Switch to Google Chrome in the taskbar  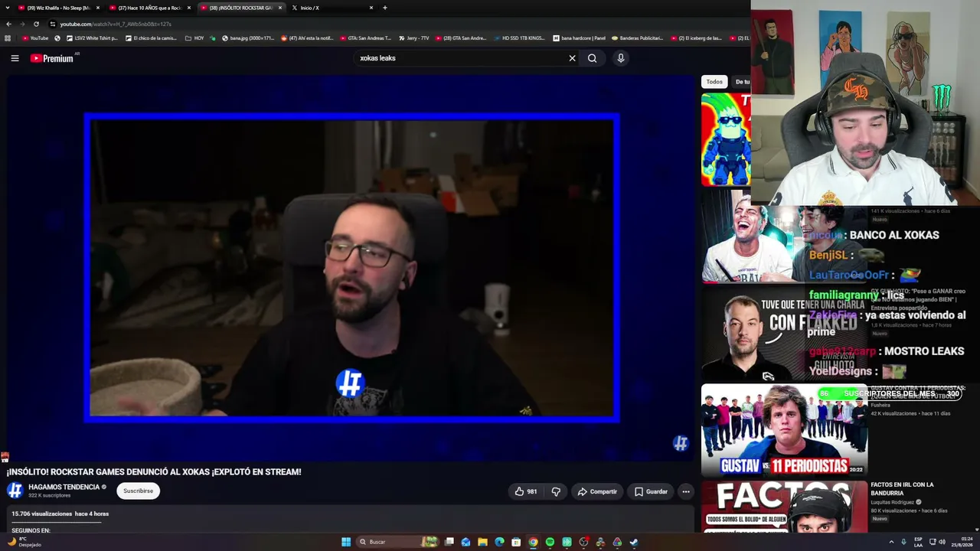533,542
